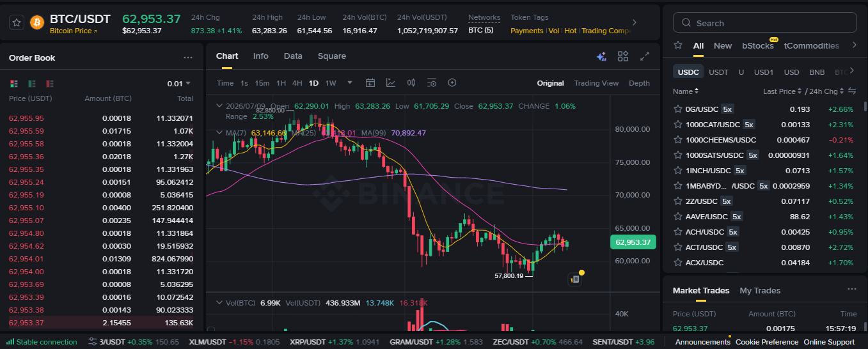
Task: Favorite the ACH/USDC pair star
Action: pyautogui.click(x=678, y=232)
